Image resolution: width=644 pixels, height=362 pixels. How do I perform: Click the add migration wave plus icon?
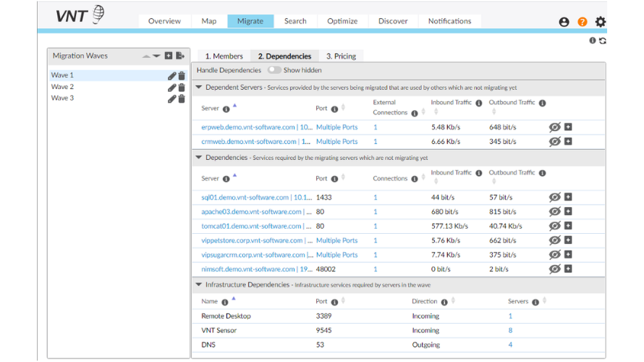pyautogui.click(x=169, y=56)
